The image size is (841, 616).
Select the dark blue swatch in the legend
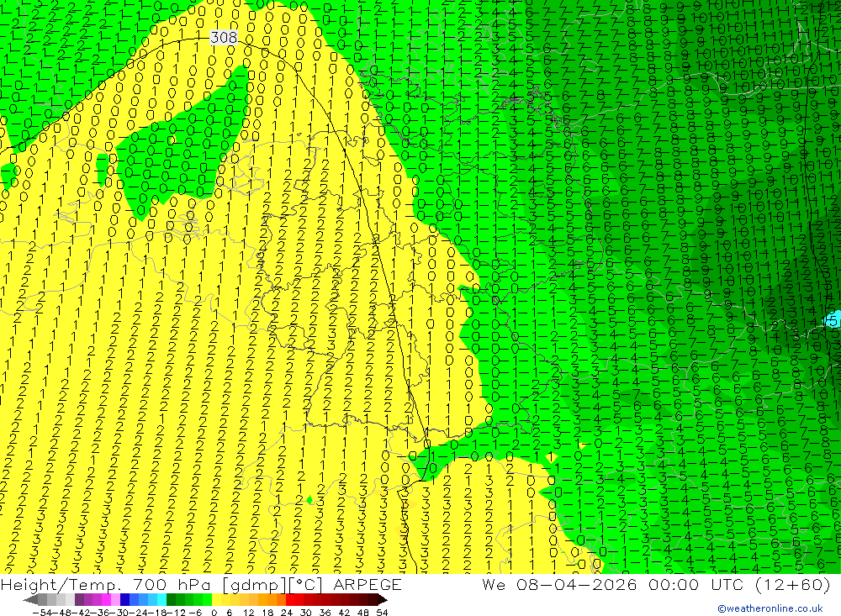point(124,600)
